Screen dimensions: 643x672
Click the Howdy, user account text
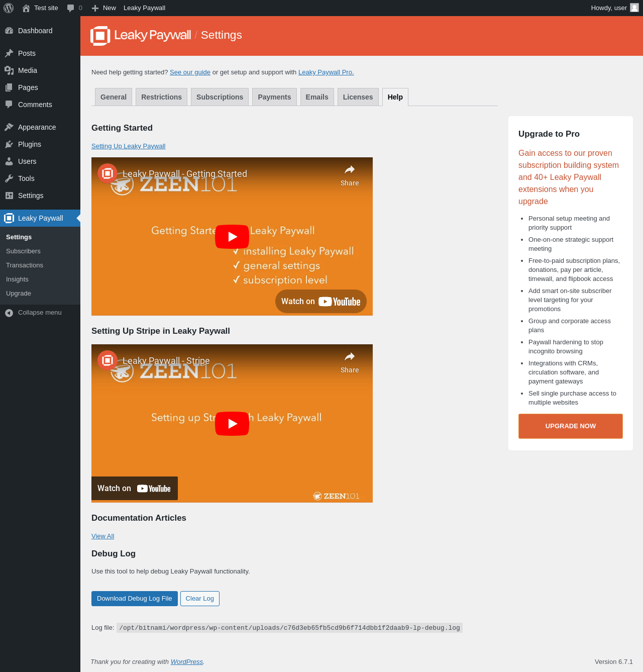tap(609, 8)
